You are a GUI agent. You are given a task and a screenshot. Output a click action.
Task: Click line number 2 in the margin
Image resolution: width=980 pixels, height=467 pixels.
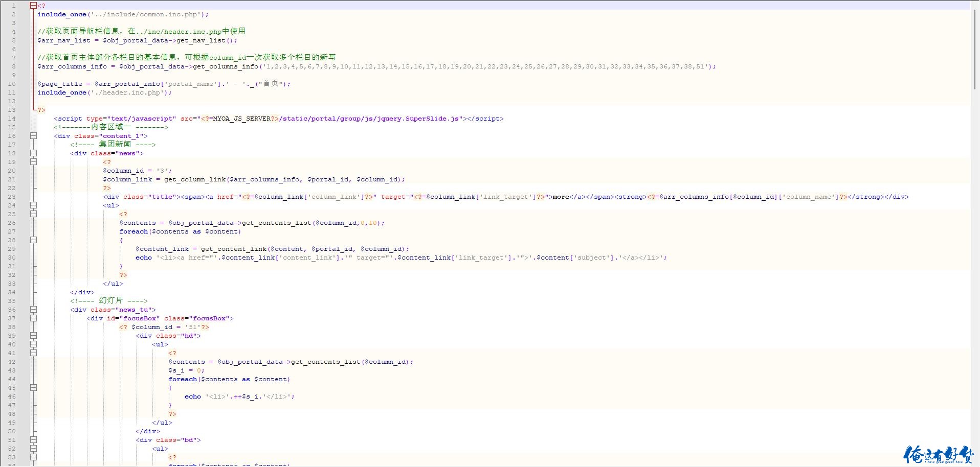click(14, 14)
